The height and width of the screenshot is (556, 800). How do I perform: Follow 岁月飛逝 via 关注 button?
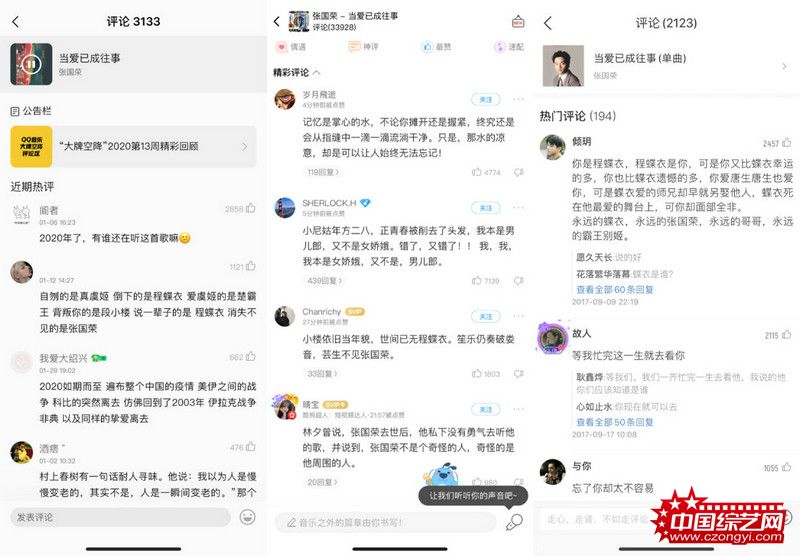[x=486, y=99]
